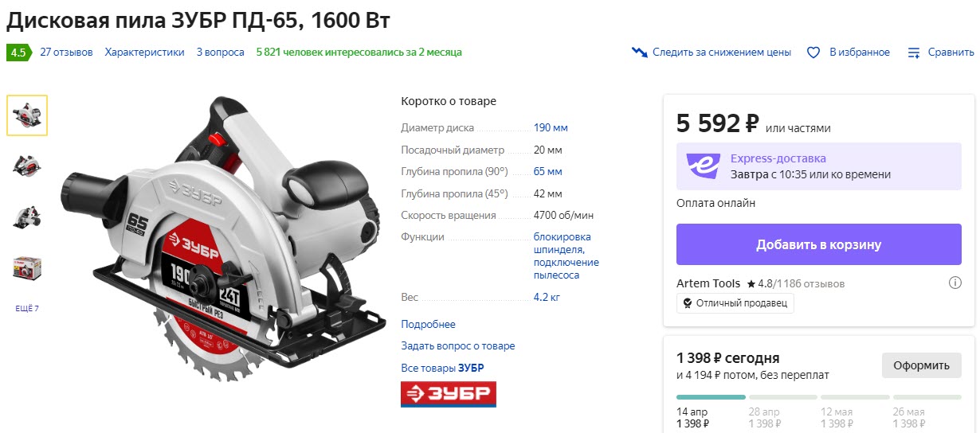Click the purple Express delivery icon
980x433 pixels.
703,166
